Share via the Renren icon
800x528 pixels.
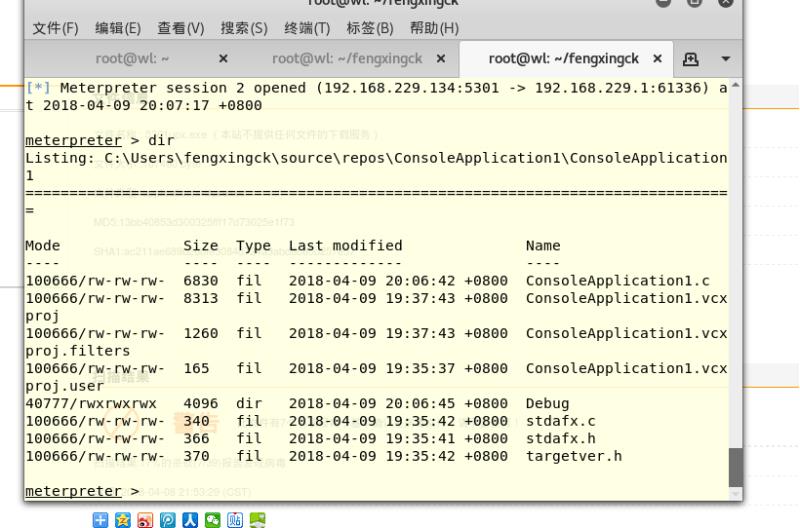pos(190,520)
